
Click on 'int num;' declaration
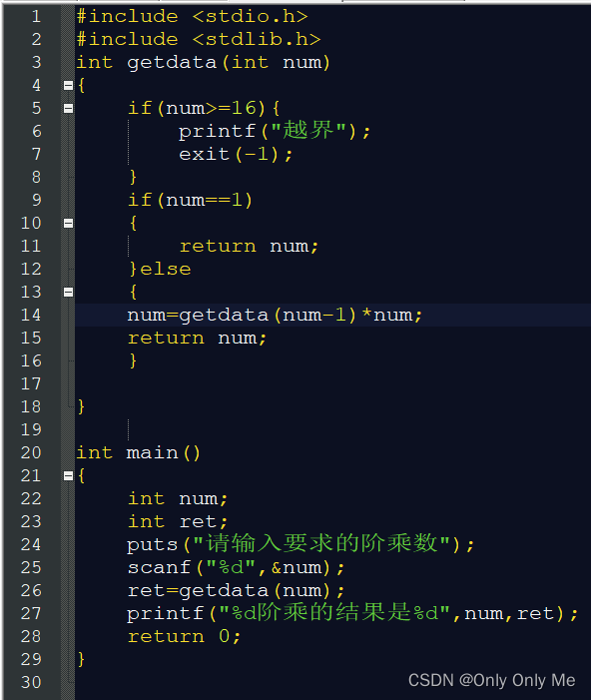[x=178, y=499]
